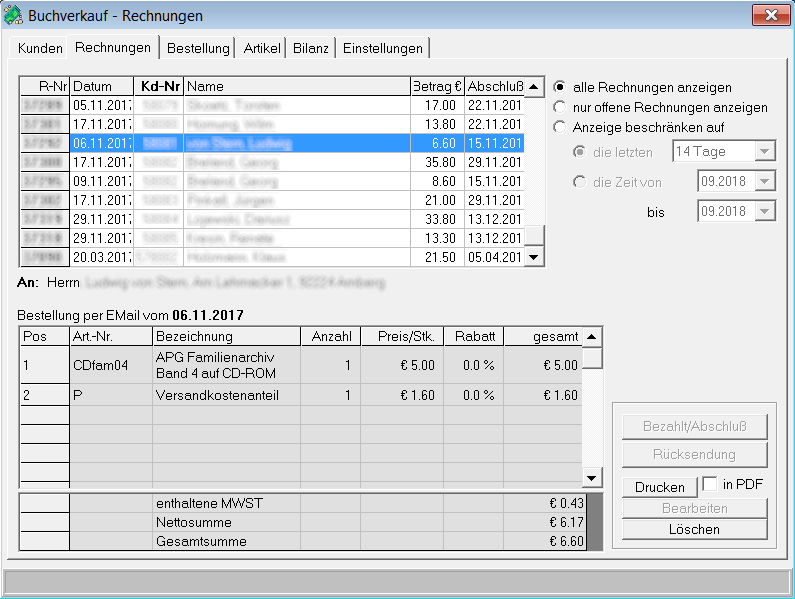Click the Buchverkauf app icon in title bar
795x599 pixels.
tap(14, 16)
